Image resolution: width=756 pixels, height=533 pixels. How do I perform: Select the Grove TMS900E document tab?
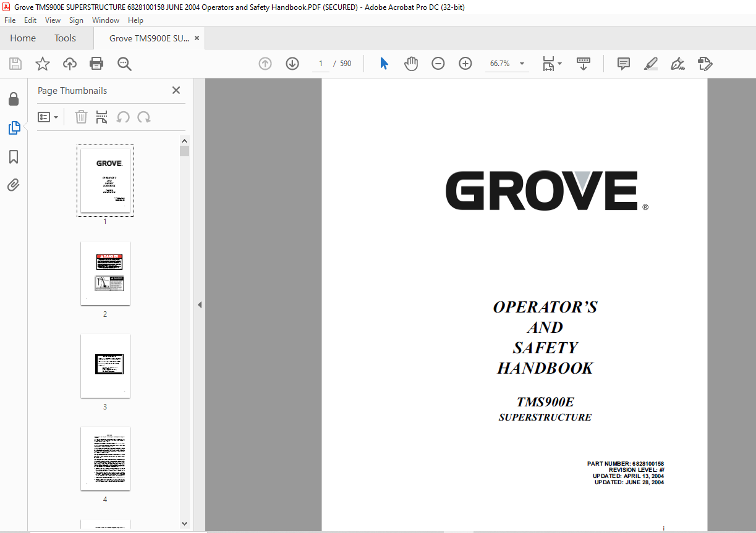pyautogui.click(x=149, y=38)
